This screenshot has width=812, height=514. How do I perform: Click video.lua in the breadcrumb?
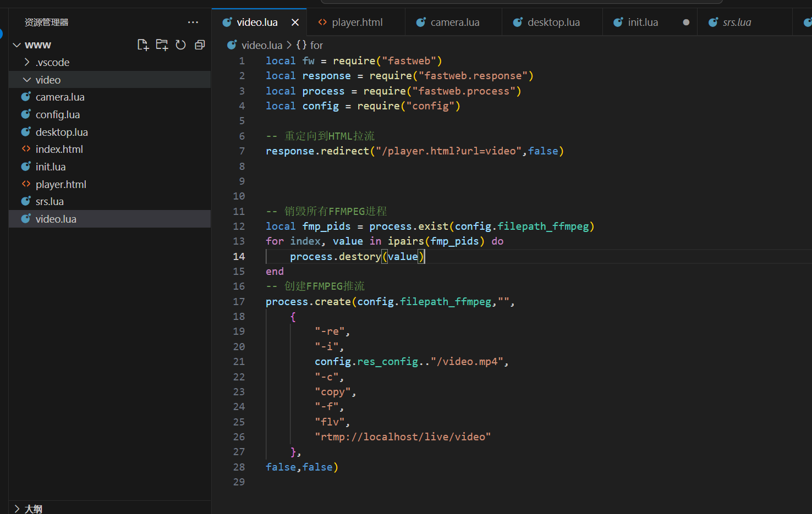(x=262, y=45)
